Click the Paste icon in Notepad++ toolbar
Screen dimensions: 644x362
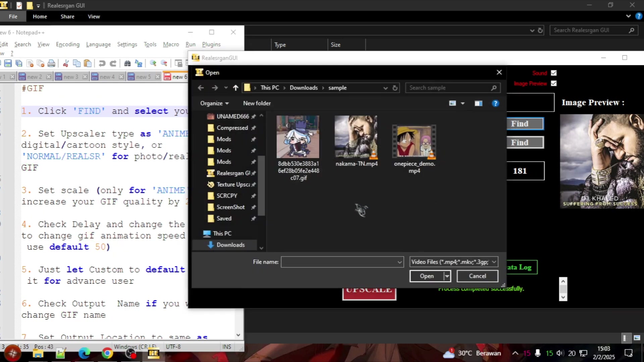87,63
